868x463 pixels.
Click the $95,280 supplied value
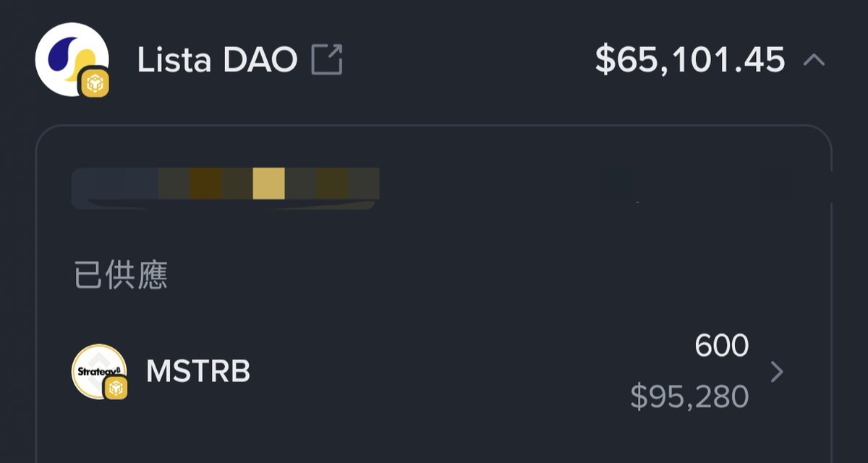click(x=689, y=397)
